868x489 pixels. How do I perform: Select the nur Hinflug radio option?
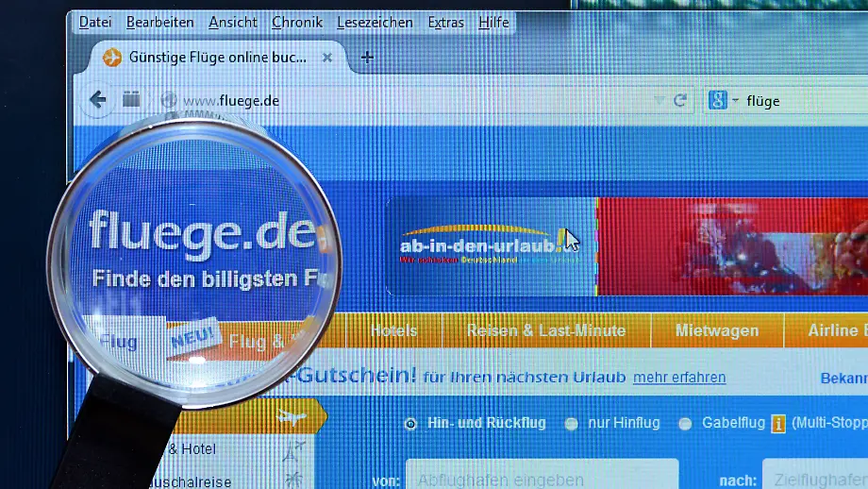click(x=572, y=424)
